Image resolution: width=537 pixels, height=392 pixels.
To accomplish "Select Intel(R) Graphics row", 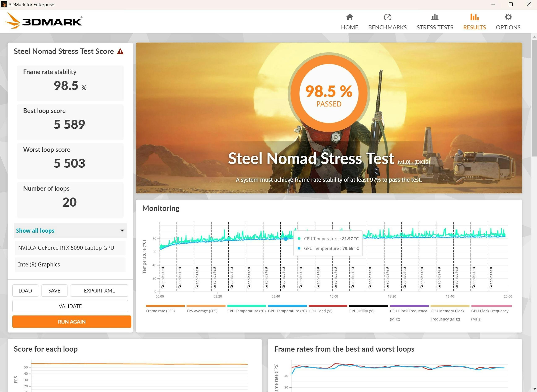I will (70, 265).
